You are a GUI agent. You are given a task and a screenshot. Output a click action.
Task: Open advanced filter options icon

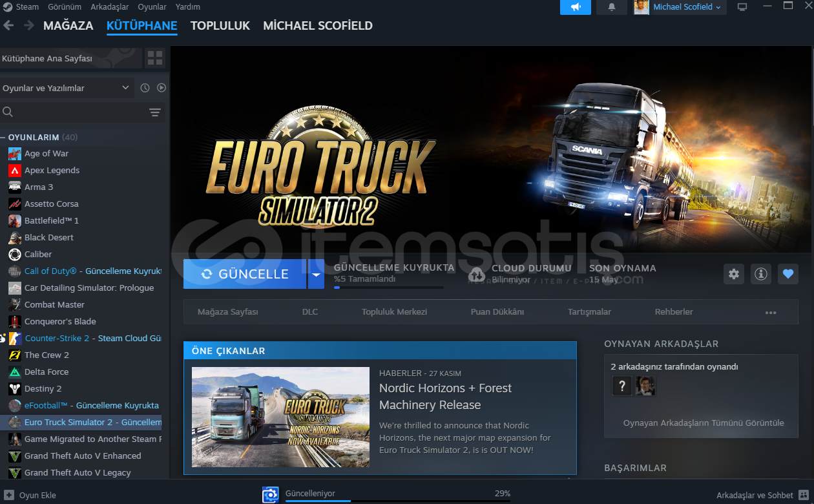(155, 112)
